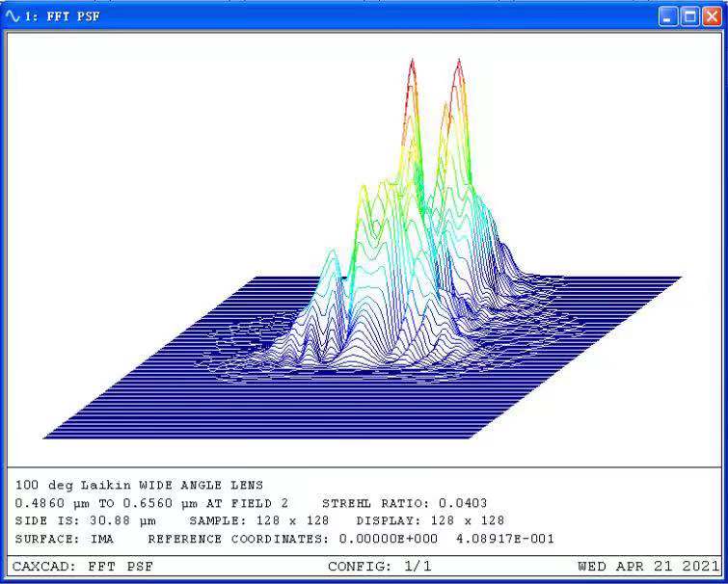
Task: Click the 'DISPLAY: 128 x 128' text
Action: click(430, 521)
